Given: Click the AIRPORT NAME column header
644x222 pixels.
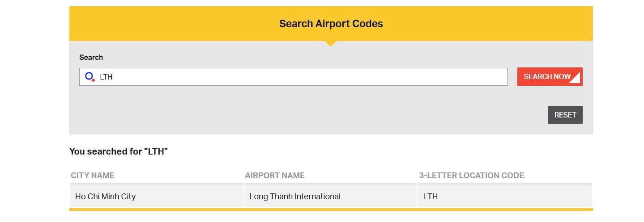Looking at the screenshot, I should pyautogui.click(x=275, y=176).
